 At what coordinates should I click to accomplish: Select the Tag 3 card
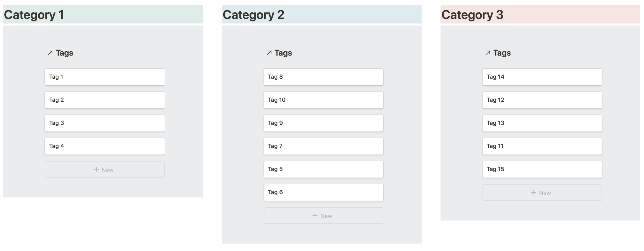[x=105, y=123]
